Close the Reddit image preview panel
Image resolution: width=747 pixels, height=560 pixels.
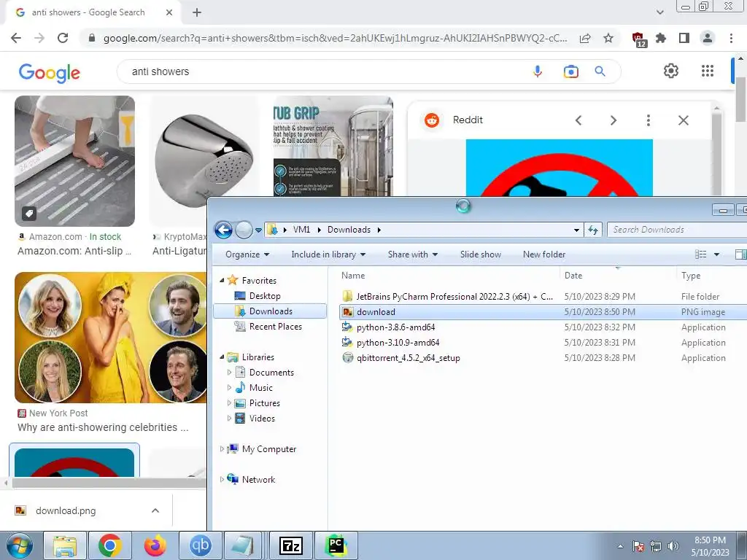[x=683, y=120]
